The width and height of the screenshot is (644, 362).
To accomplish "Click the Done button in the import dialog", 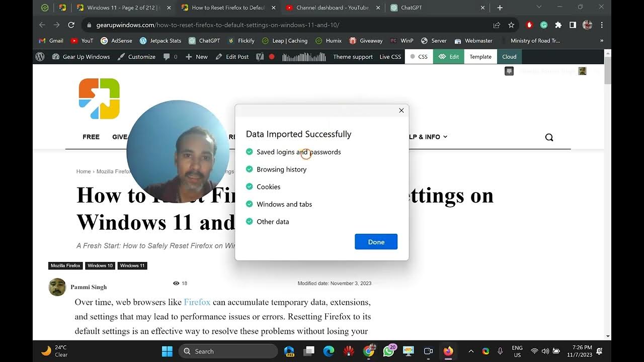I will tap(376, 242).
